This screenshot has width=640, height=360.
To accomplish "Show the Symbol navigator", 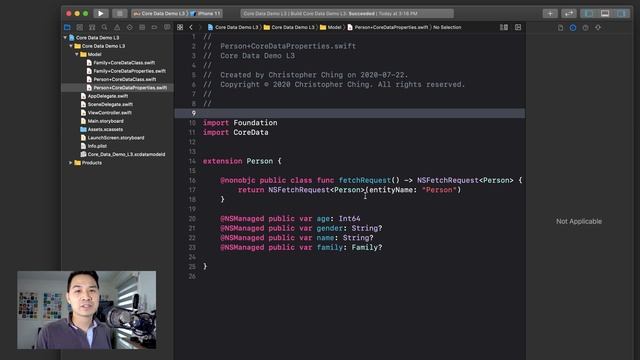I will (92, 27).
